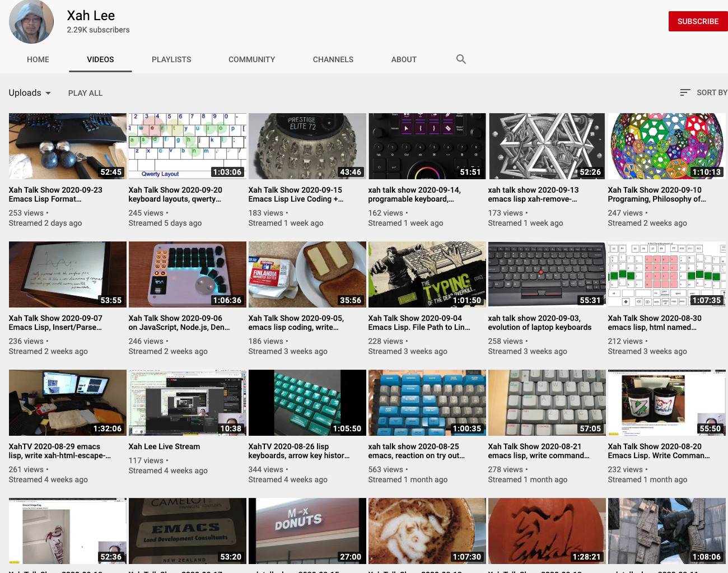This screenshot has width=728, height=573.
Task: Open the EMACS sign 53:20 thumbnail
Action: [x=188, y=531]
